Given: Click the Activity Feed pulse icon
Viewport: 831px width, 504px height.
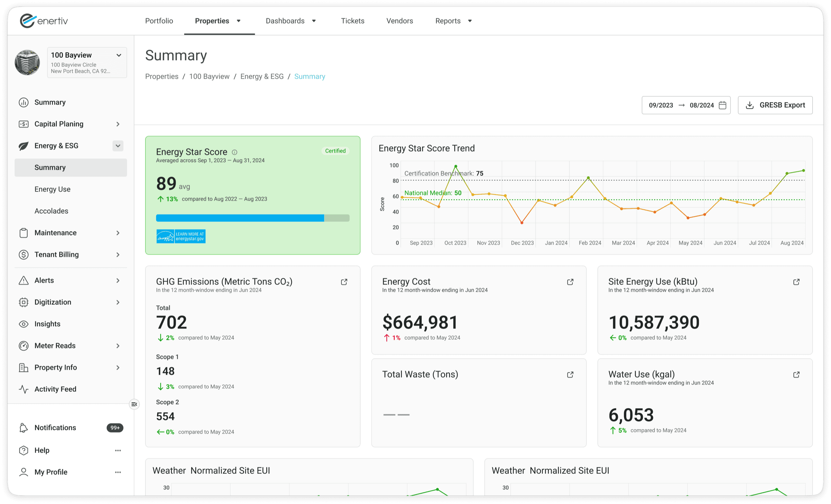Looking at the screenshot, I should tap(24, 389).
